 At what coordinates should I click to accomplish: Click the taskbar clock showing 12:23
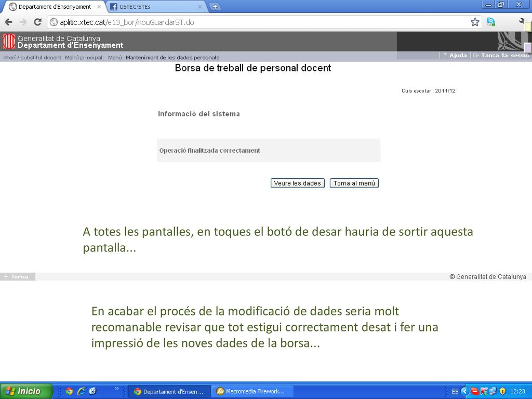(x=518, y=392)
